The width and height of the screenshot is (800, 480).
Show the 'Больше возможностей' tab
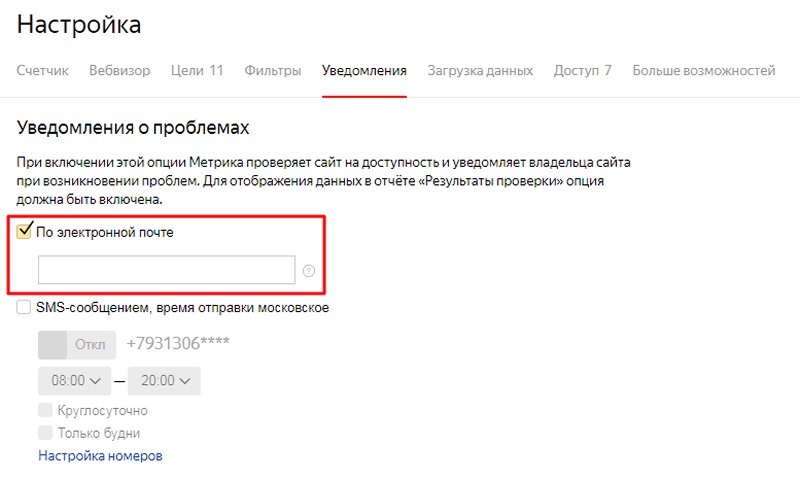point(704,71)
